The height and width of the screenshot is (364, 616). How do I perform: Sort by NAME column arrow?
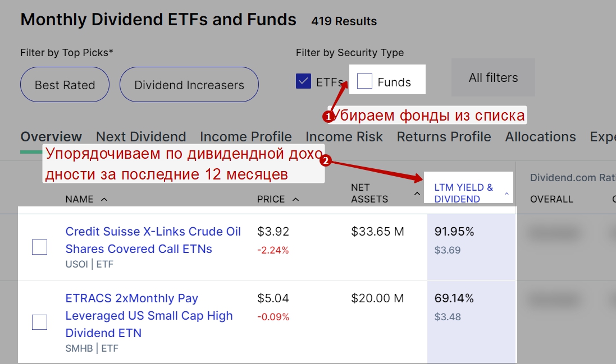[x=104, y=199]
